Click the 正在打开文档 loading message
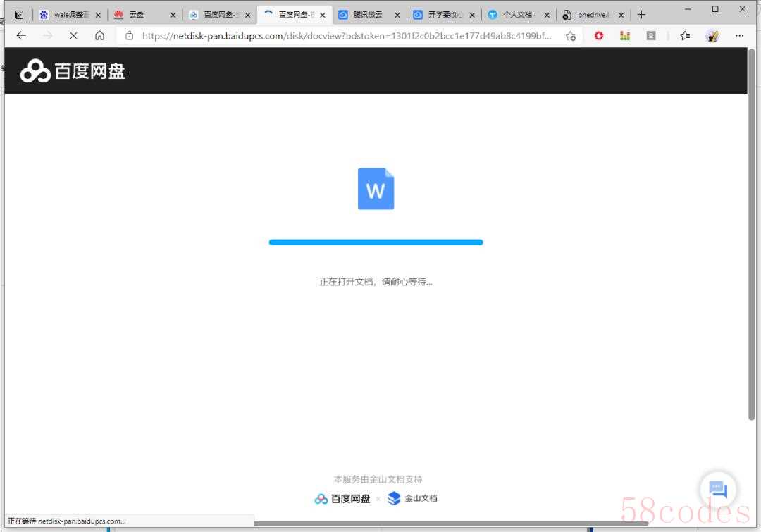 click(376, 282)
